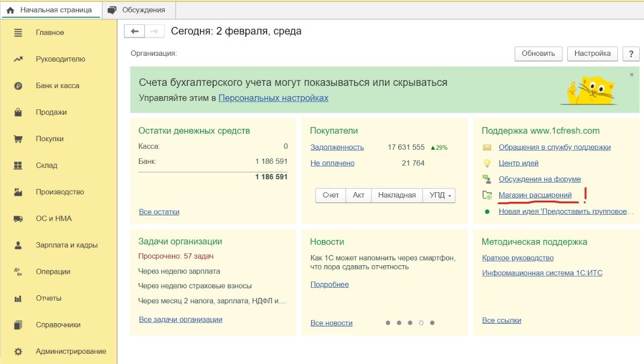The image size is (644, 364).
Task: Click the Отчеты bar chart icon
Action: tap(18, 299)
